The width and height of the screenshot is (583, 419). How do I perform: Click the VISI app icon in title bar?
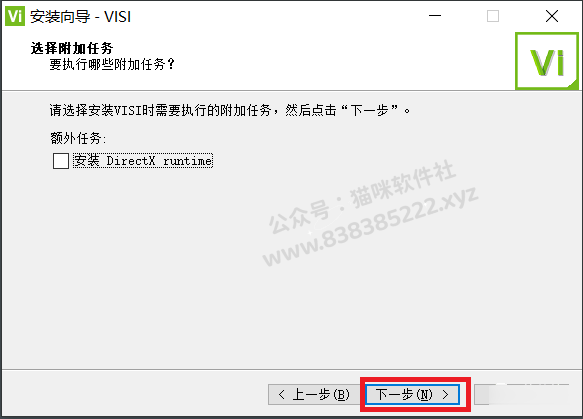tap(15, 16)
